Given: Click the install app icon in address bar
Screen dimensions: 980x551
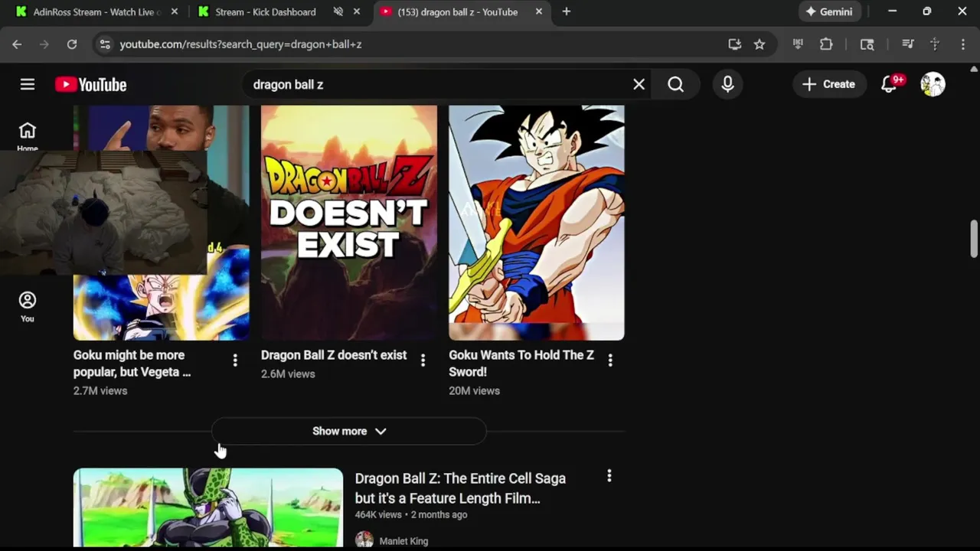Looking at the screenshot, I should pyautogui.click(x=735, y=44).
